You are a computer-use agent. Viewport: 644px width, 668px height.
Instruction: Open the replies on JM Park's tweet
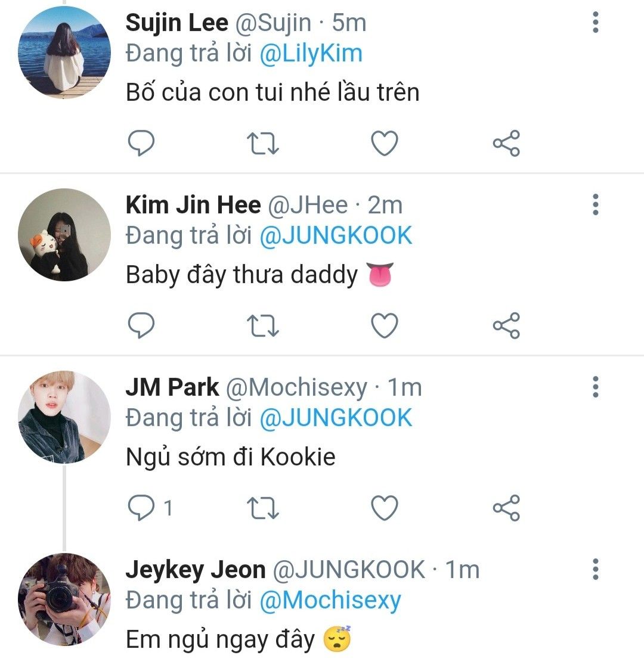point(150,508)
